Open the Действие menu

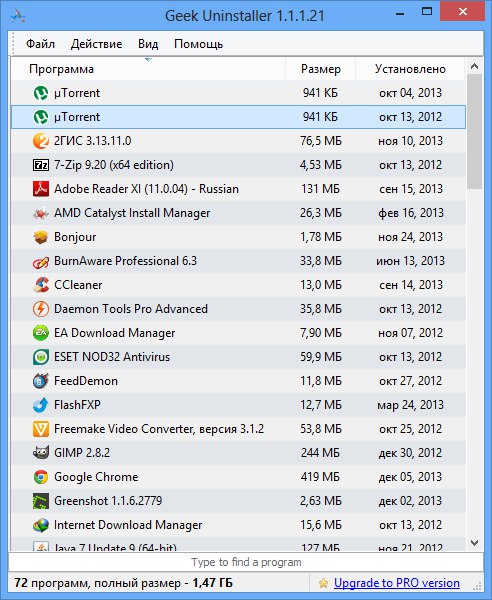point(96,44)
